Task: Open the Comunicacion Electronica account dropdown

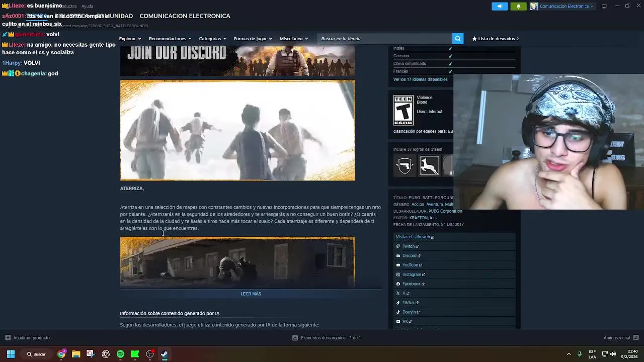Action: pos(566,6)
